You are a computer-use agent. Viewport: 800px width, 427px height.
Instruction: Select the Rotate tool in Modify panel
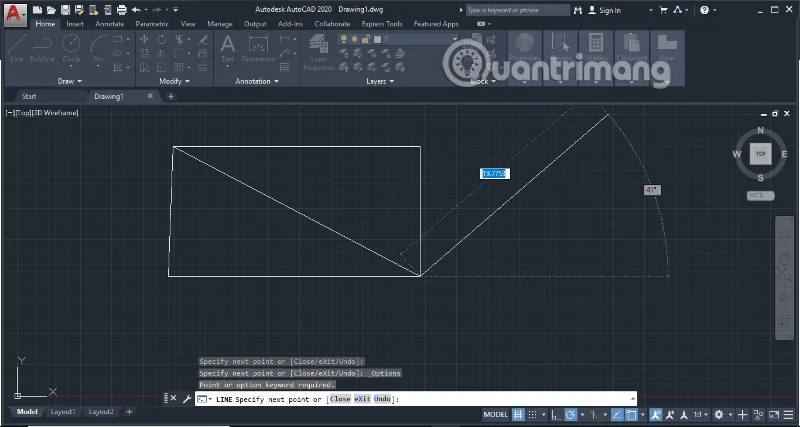point(161,39)
